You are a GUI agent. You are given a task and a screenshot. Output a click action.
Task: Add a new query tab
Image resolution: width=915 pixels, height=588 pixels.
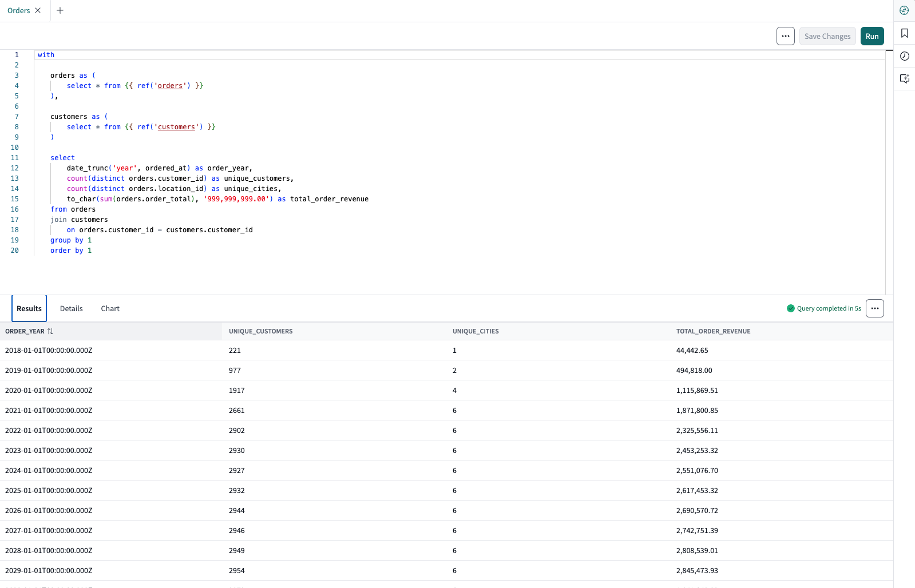pos(60,10)
